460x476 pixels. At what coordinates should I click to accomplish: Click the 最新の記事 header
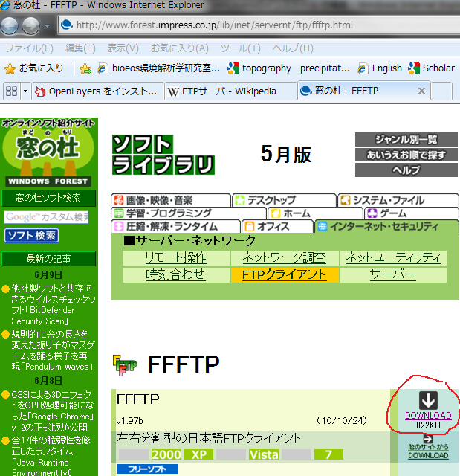[x=48, y=259]
